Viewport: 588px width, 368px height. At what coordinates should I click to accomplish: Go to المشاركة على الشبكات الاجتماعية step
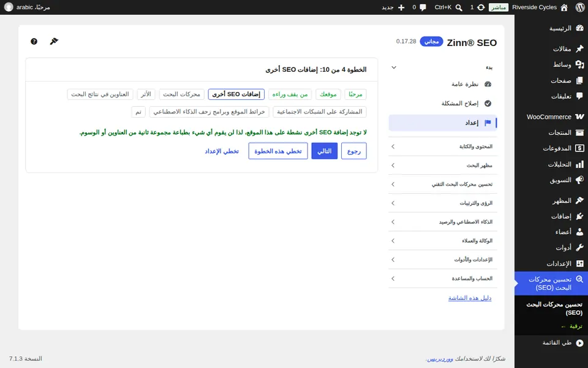320,112
